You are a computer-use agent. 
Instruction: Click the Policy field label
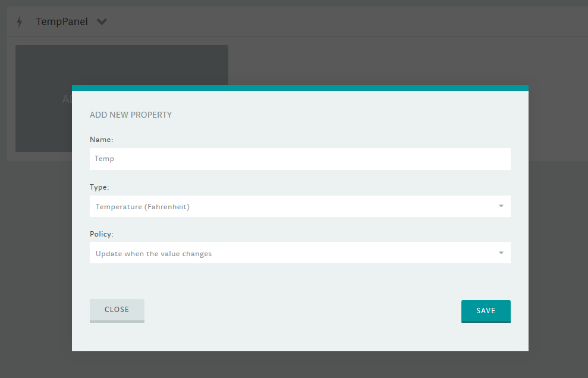[101, 234]
